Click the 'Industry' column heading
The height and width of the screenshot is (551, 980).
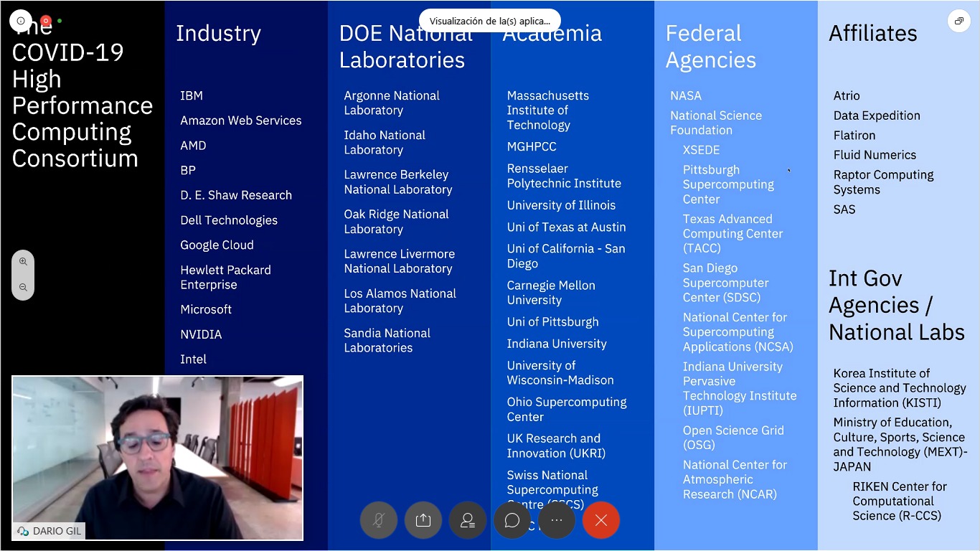tap(218, 33)
